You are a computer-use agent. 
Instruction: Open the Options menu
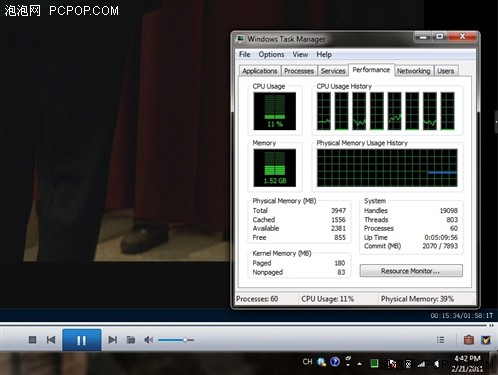[271, 54]
